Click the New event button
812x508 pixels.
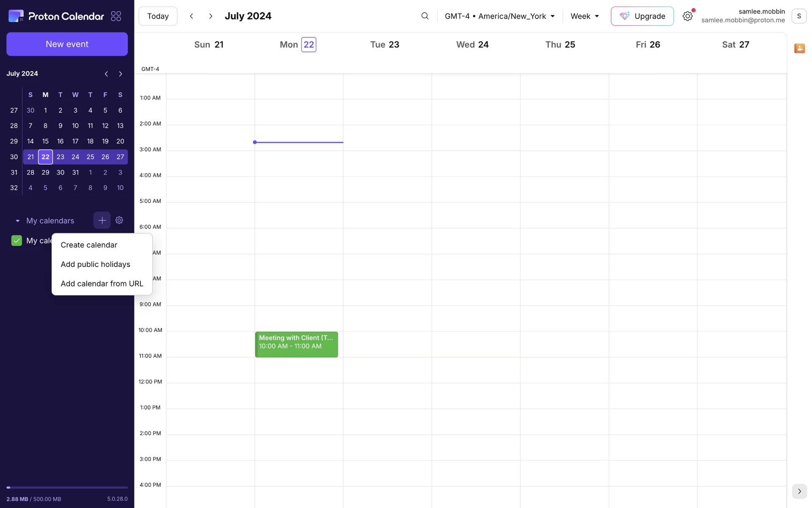(67, 44)
